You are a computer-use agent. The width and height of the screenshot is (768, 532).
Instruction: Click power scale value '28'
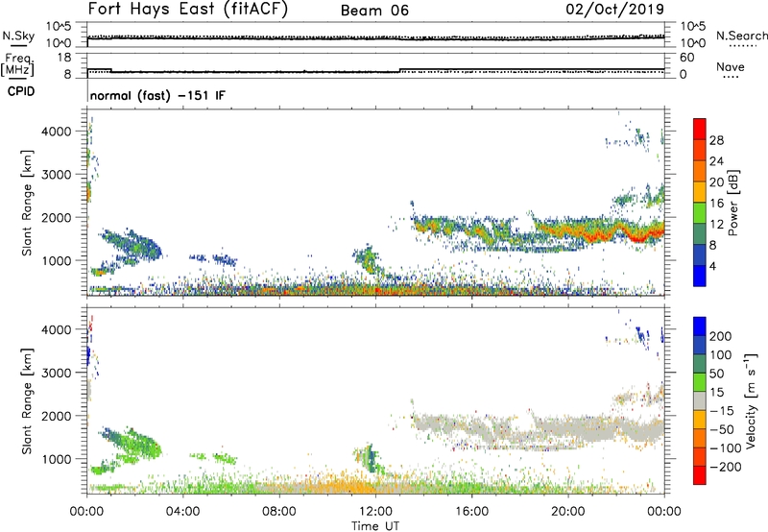point(716,140)
